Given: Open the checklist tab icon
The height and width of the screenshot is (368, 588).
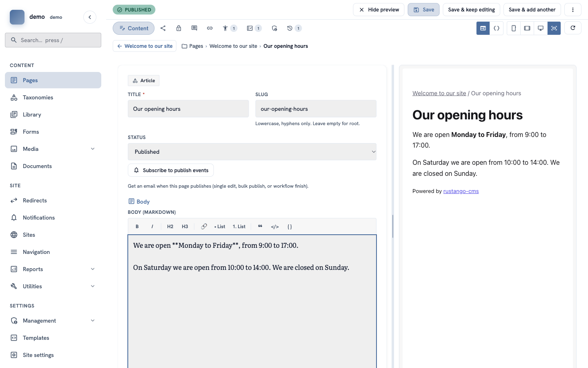Looking at the screenshot, I should point(254,28).
